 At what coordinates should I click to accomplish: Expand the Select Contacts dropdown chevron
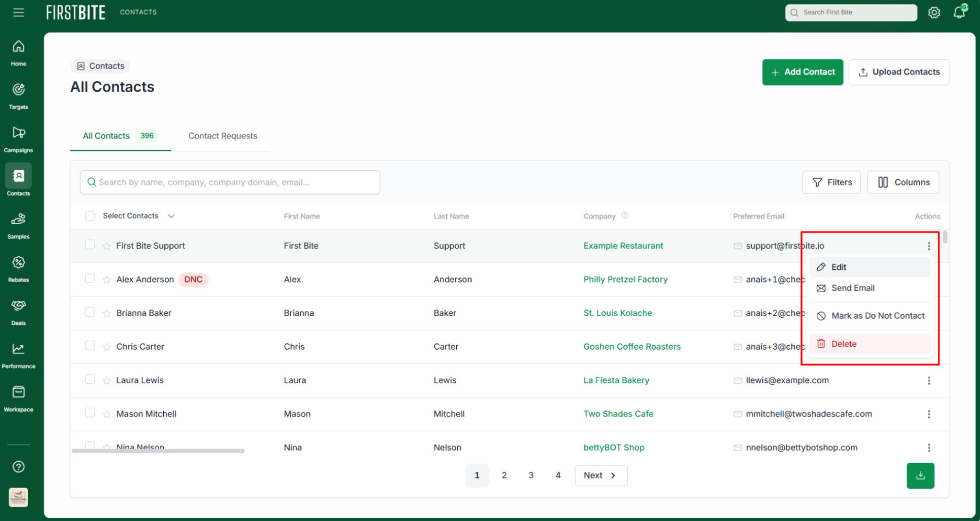pyautogui.click(x=171, y=216)
